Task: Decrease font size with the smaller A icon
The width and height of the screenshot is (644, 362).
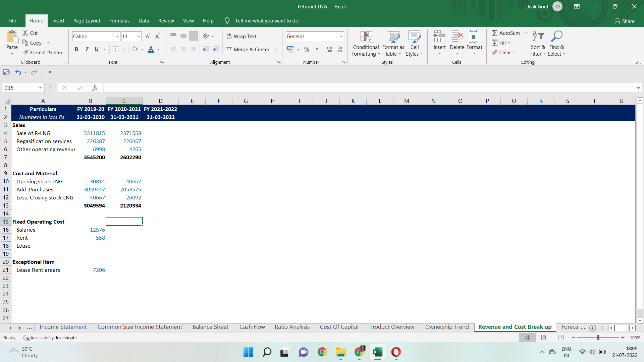Action: [157, 36]
